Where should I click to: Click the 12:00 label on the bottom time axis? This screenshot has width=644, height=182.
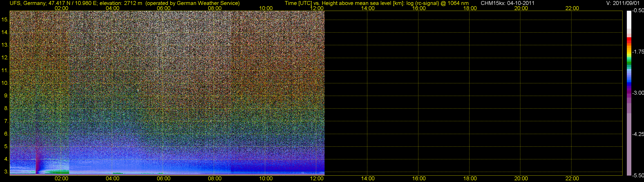(317, 179)
